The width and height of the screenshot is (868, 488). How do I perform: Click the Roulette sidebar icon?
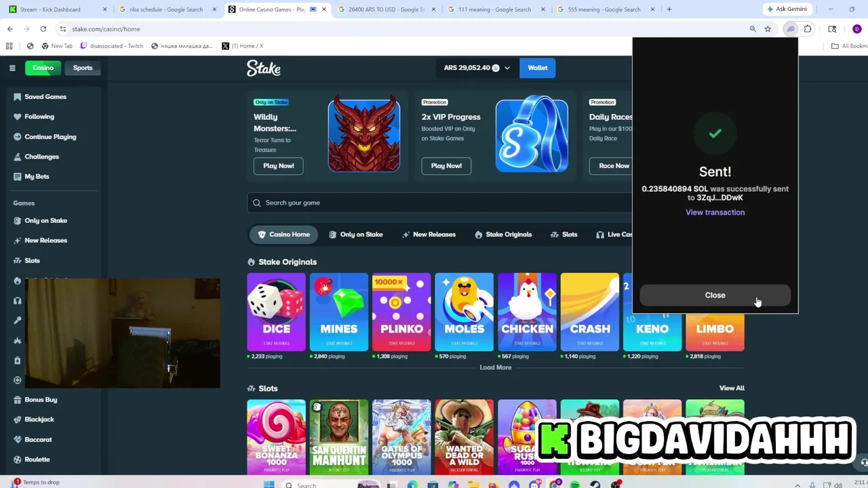coord(18,460)
